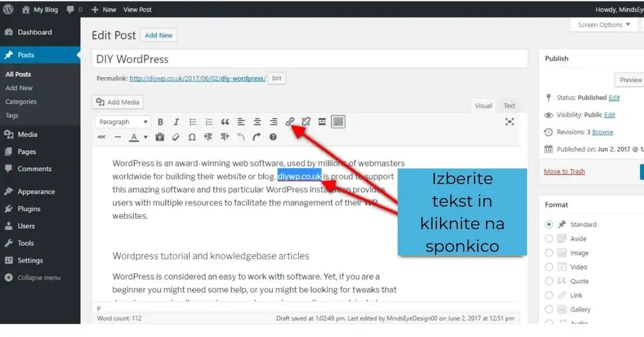The image size is (644, 337).
Task: Edit the post status
Action: coord(614,97)
